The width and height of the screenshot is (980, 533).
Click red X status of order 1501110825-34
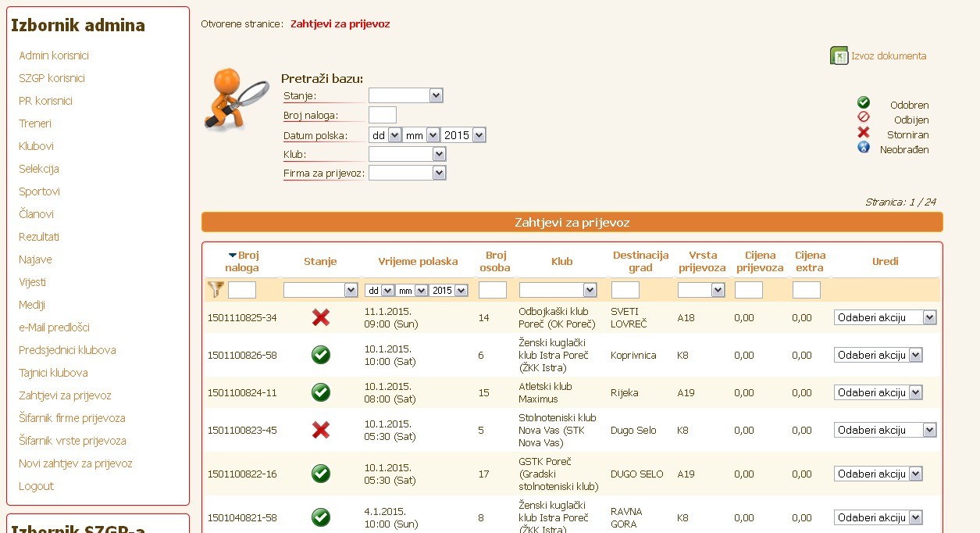321,317
